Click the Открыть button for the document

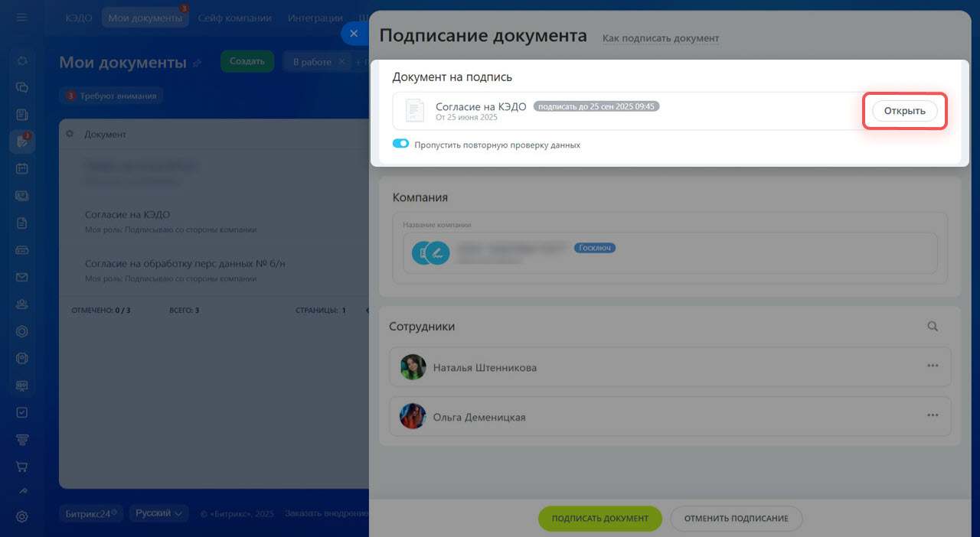905,111
